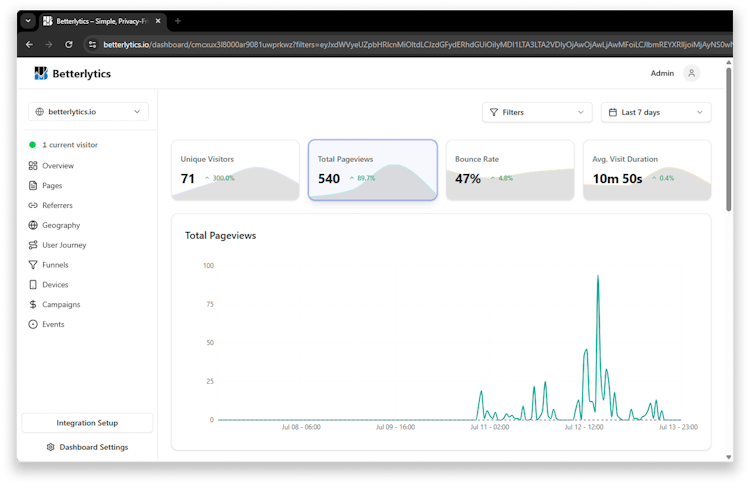Image resolution: width=750 pixels, height=485 pixels.
Task: Open the Overview section
Action: coord(58,165)
